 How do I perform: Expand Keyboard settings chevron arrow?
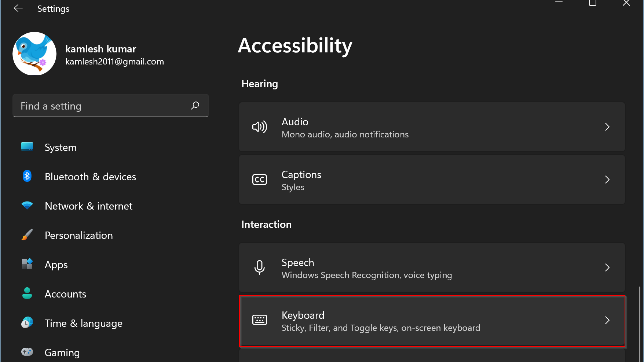point(607,320)
